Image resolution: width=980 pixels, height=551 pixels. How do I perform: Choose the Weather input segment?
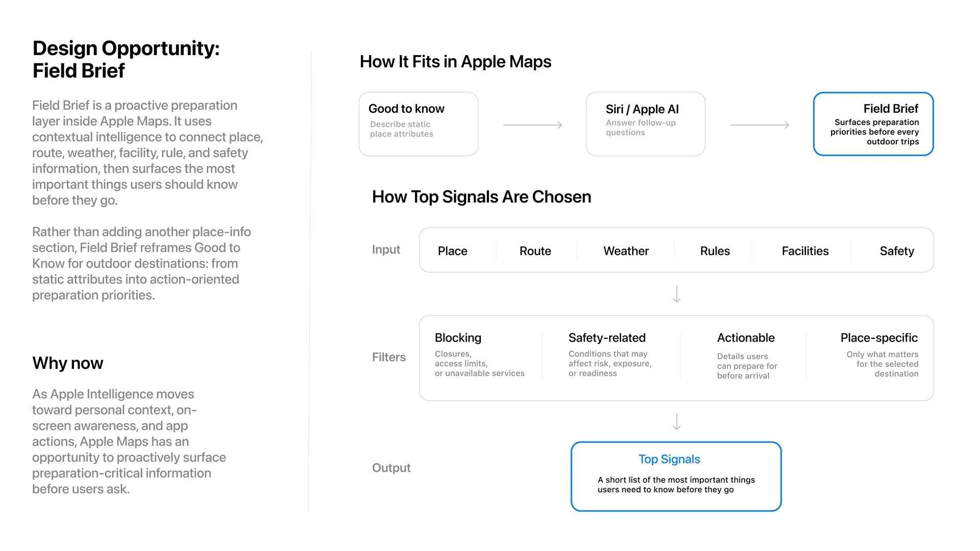[626, 251]
